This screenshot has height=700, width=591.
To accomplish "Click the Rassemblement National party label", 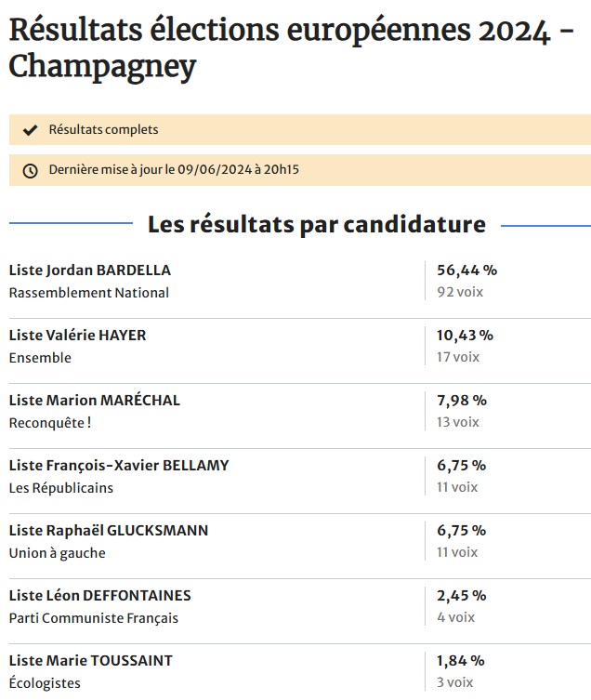I will coord(89,293).
